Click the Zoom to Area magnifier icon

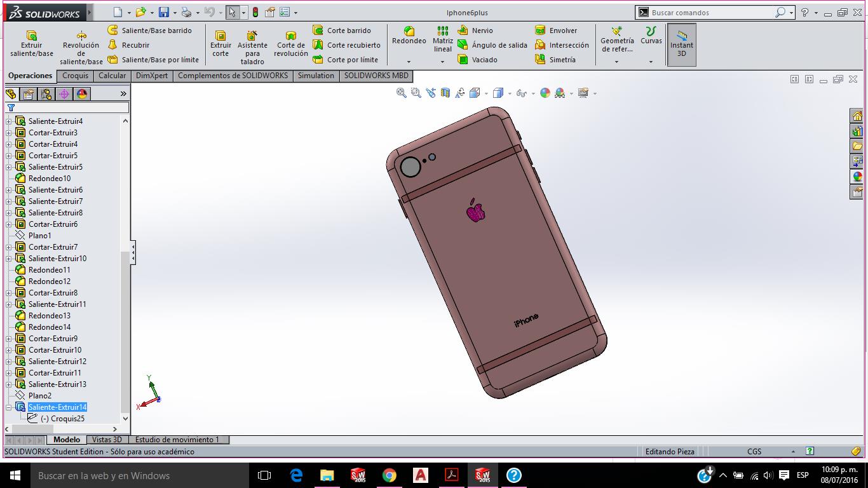point(416,93)
